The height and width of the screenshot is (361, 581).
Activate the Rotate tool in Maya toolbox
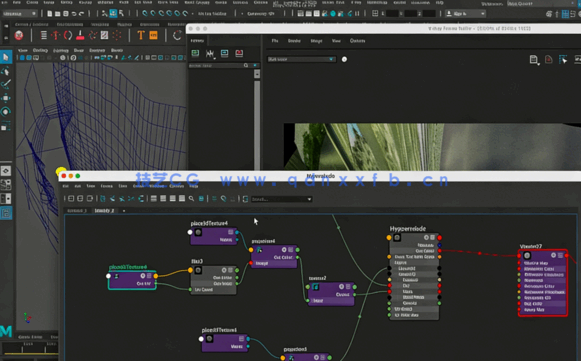coord(6,112)
